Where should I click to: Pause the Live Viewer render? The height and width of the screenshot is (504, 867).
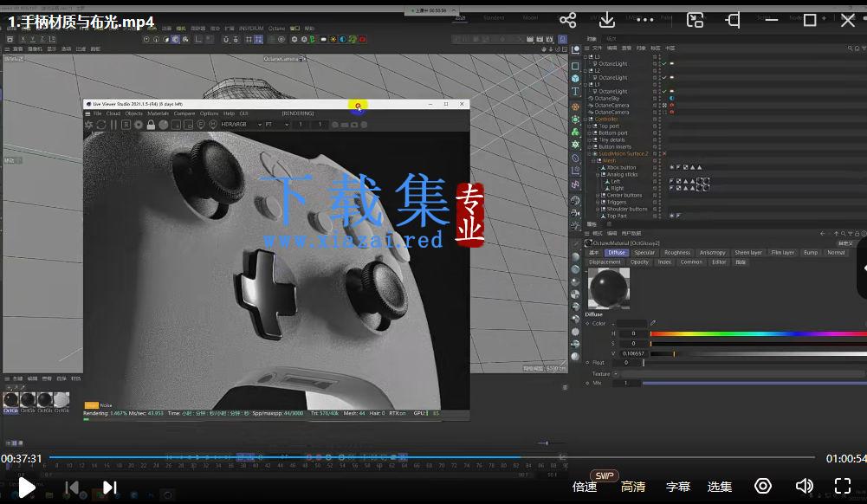113,125
